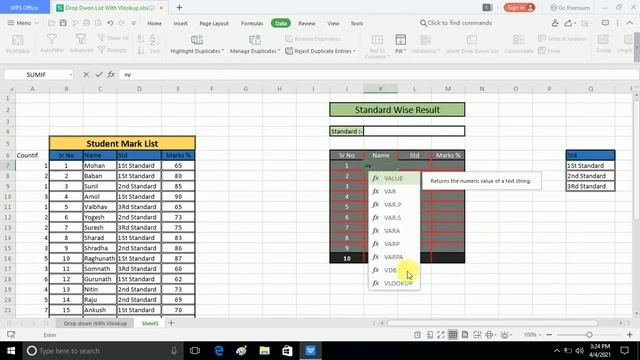Click WPS Office icon in taskbar
This screenshot has height=360, width=640.
click(311, 351)
